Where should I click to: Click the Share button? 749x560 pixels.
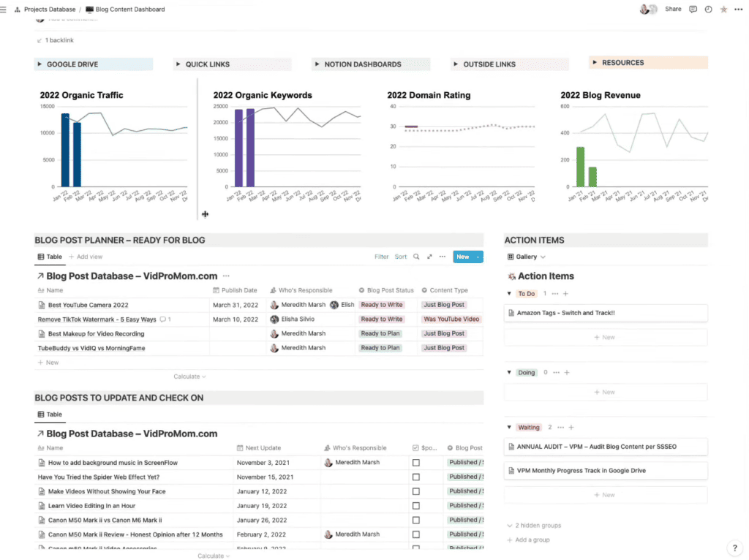pos(673,9)
